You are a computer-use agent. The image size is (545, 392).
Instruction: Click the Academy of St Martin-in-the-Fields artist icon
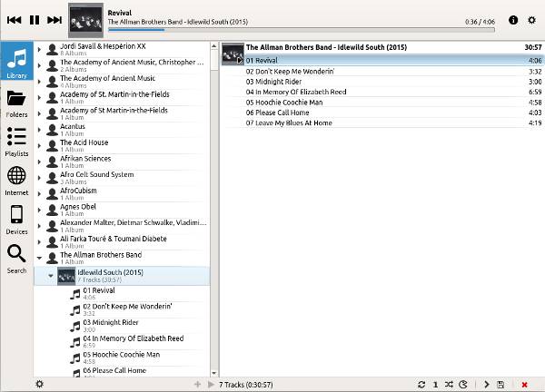pos(52,113)
